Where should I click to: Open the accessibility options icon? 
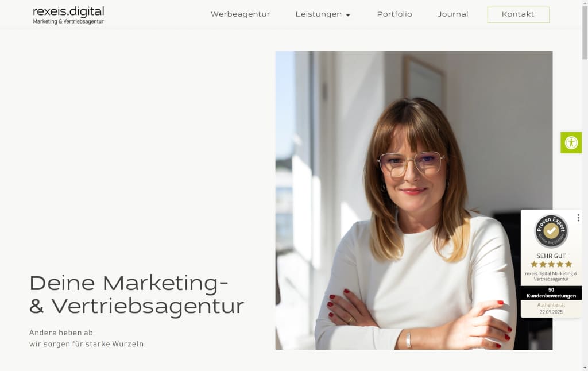tap(571, 142)
